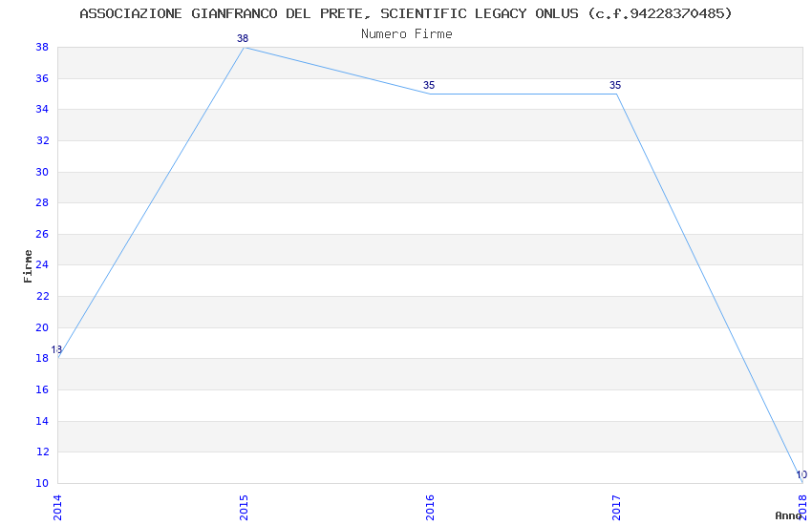Click the y-axis tick value 22
812x525 pixels.
point(42,296)
